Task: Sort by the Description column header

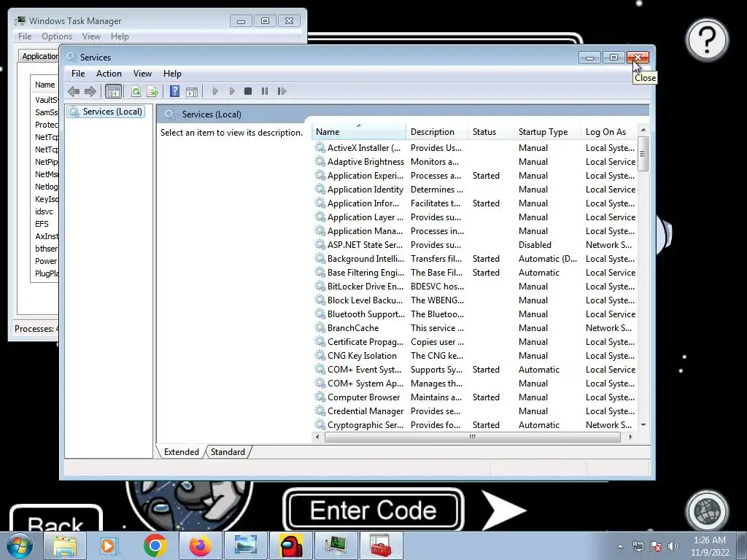Action: [x=437, y=132]
